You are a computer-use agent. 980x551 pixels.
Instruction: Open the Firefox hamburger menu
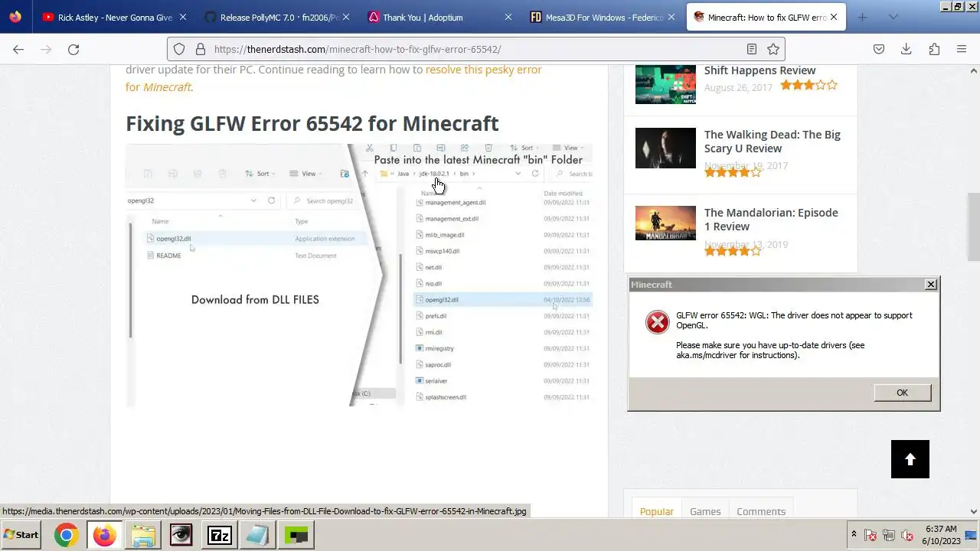point(962,49)
